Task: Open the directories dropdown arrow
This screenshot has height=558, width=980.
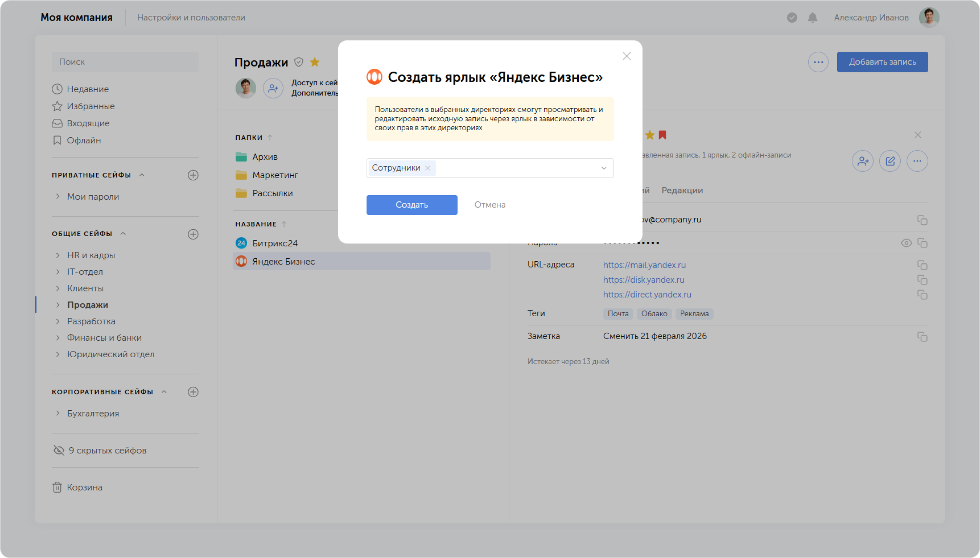Action: [604, 168]
